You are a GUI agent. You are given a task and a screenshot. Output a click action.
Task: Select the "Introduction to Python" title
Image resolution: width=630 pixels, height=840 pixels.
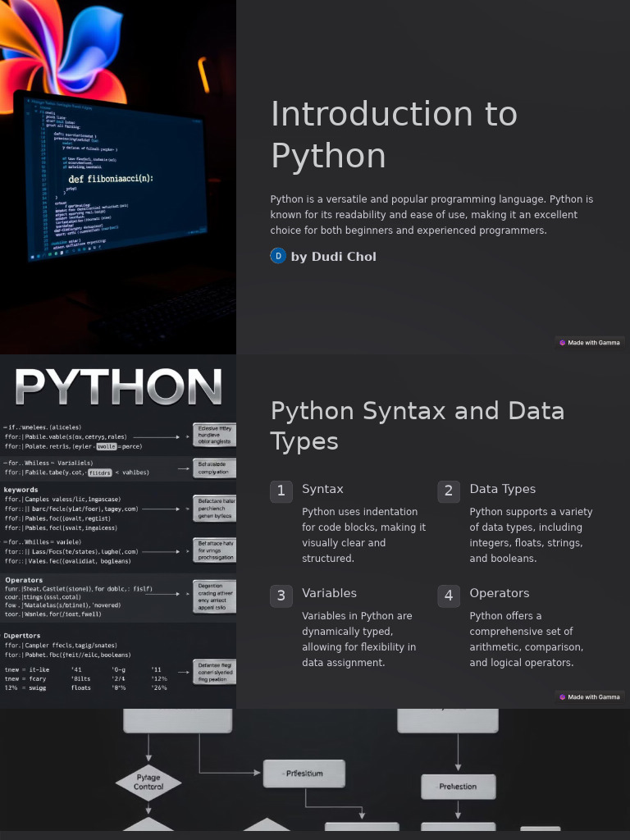tap(394, 135)
